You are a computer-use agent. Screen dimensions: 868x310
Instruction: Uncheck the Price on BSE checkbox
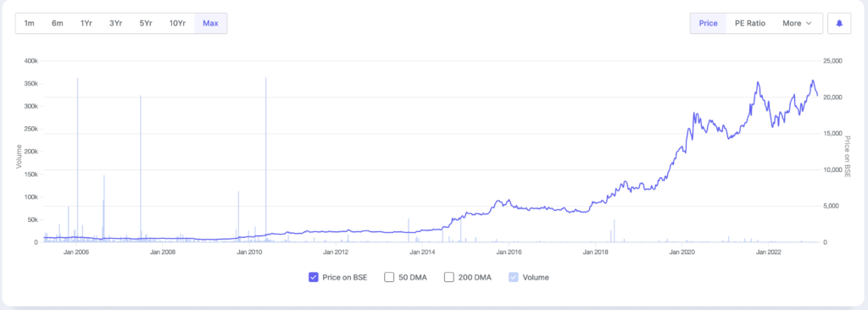pos(314,277)
